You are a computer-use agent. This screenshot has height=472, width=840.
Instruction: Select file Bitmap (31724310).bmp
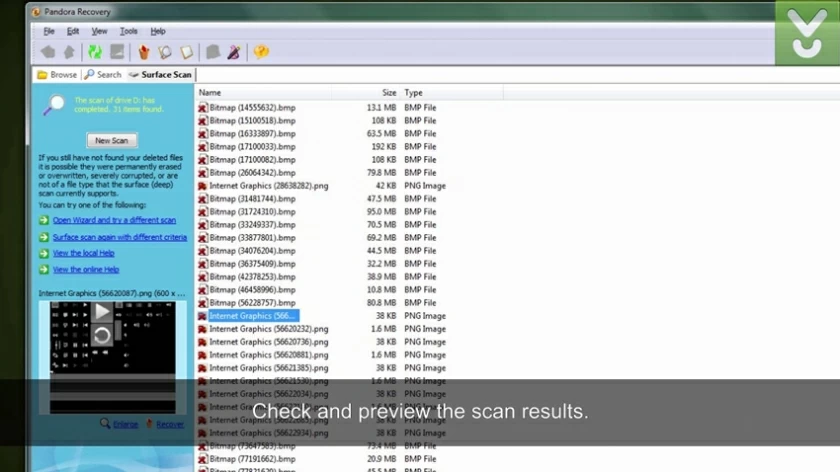252,212
